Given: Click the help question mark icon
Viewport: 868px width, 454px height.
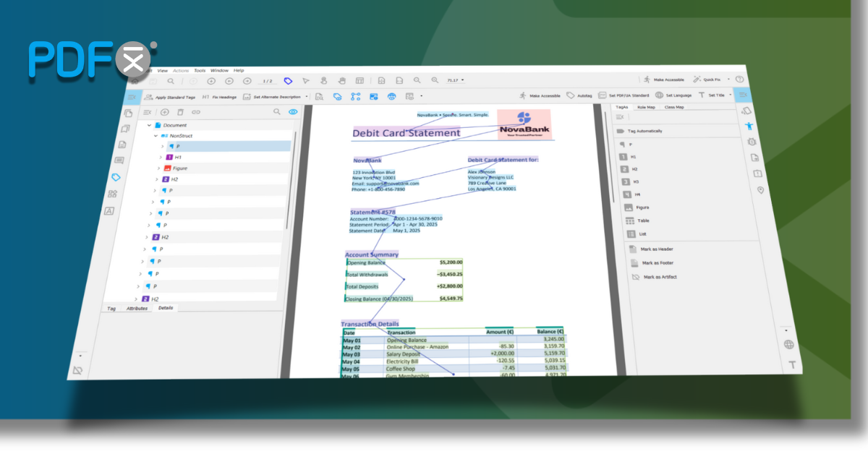Looking at the screenshot, I should coord(740,80).
